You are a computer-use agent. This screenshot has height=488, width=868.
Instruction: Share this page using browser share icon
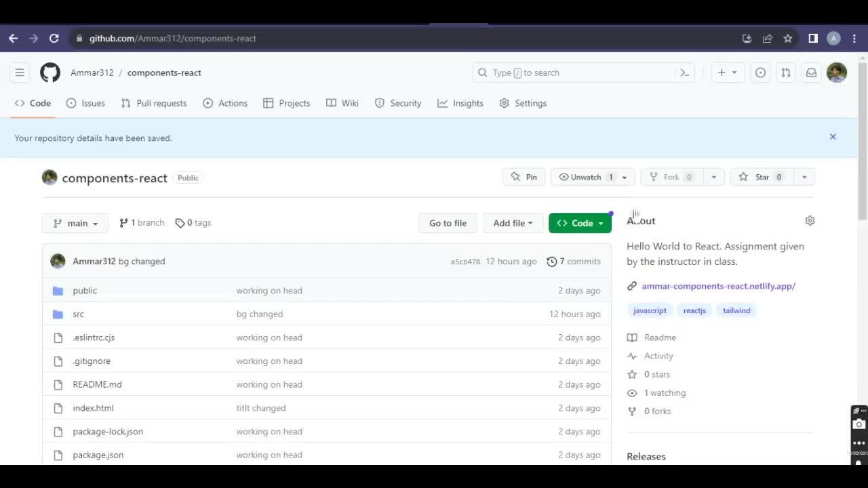pyautogui.click(x=767, y=39)
